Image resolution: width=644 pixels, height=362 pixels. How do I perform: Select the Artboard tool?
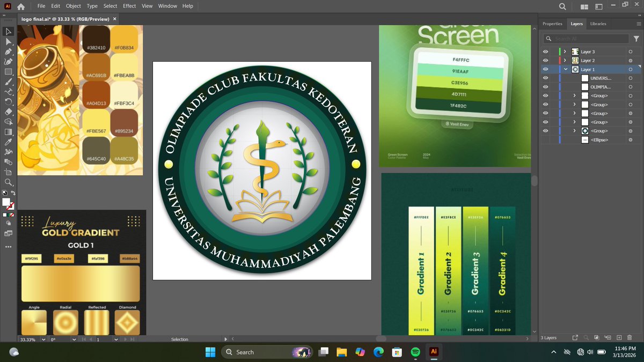tap(9, 172)
